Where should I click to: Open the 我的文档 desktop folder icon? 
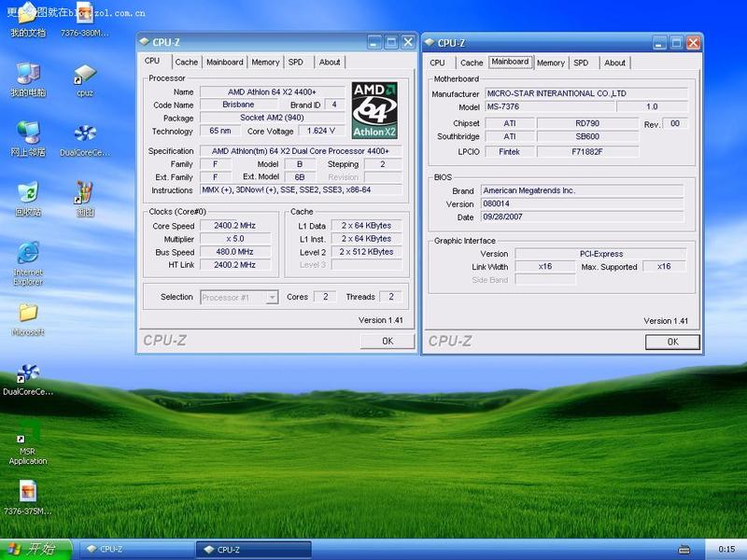point(28,14)
